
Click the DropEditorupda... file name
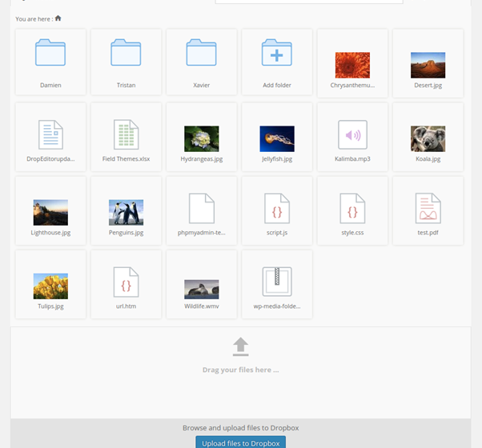(50, 159)
